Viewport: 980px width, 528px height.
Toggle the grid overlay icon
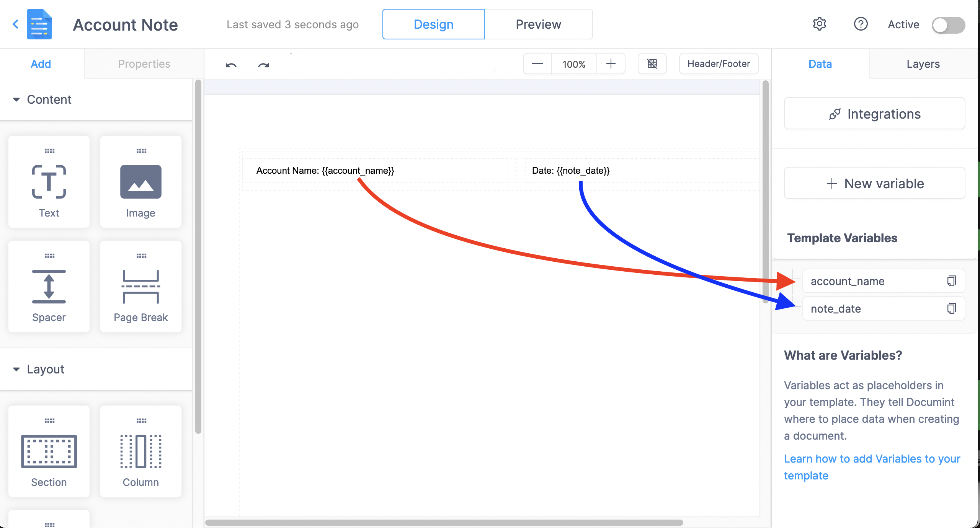click(652, 64)
